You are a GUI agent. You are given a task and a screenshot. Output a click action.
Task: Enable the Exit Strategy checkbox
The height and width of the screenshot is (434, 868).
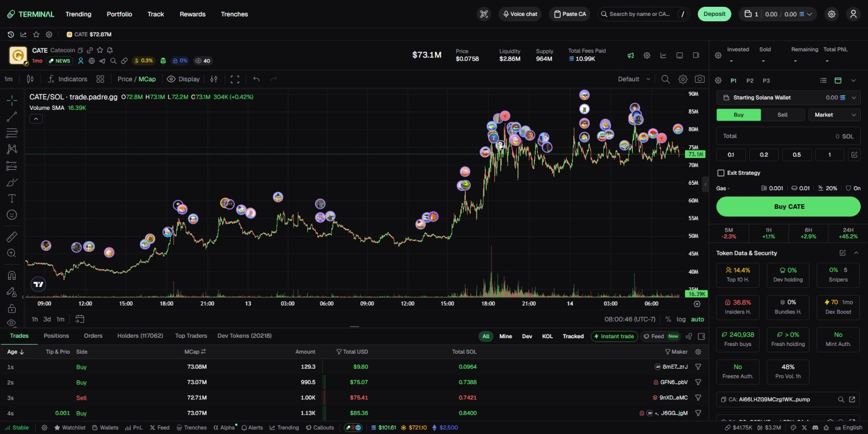[721, 173]
